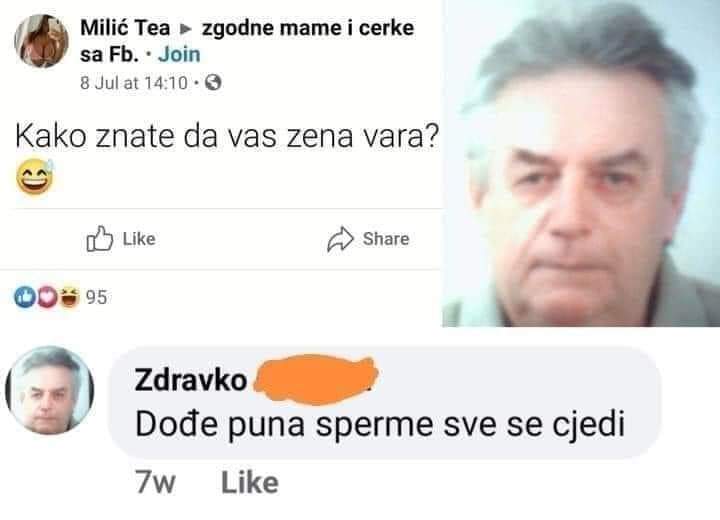Click the Share arrow icon
Screen dimensions: 720x520
click(x=340, y=239)
